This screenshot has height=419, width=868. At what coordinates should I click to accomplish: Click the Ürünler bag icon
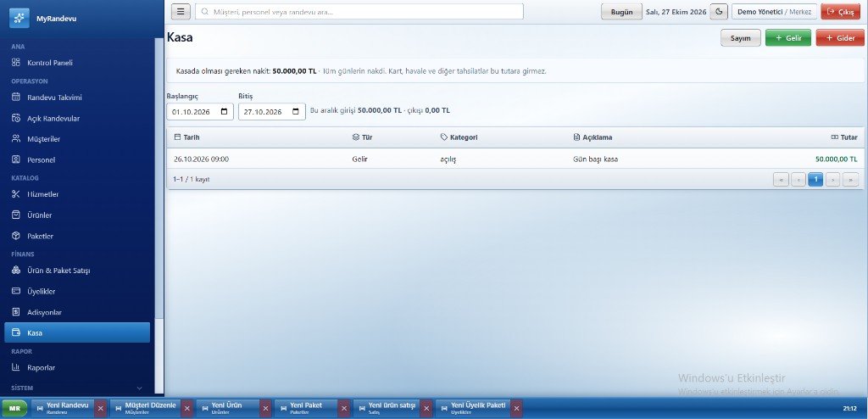[x=16, y=215]
